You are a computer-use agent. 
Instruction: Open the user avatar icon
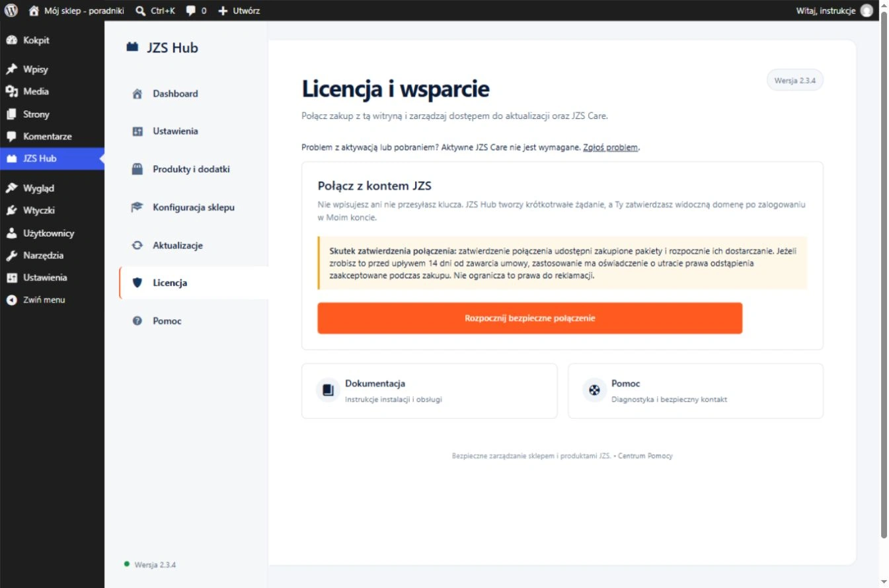(x=867, y=11)
